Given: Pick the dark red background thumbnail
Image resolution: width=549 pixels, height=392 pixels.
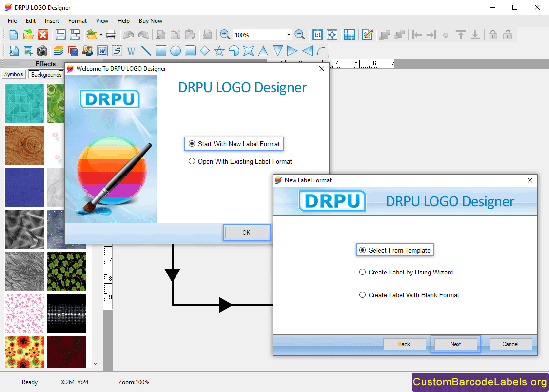Looking at the screenshot, I should click(x=66, y=352).
